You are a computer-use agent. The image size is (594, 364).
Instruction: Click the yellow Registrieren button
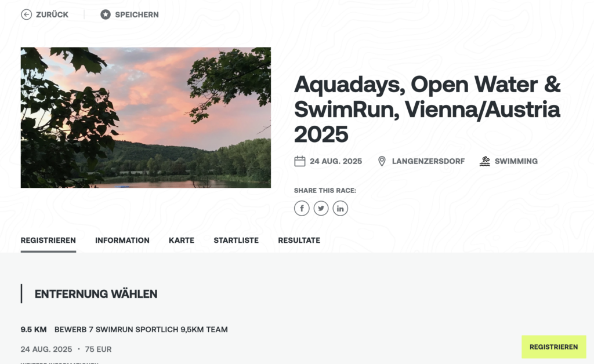click(x=554, y=347)
